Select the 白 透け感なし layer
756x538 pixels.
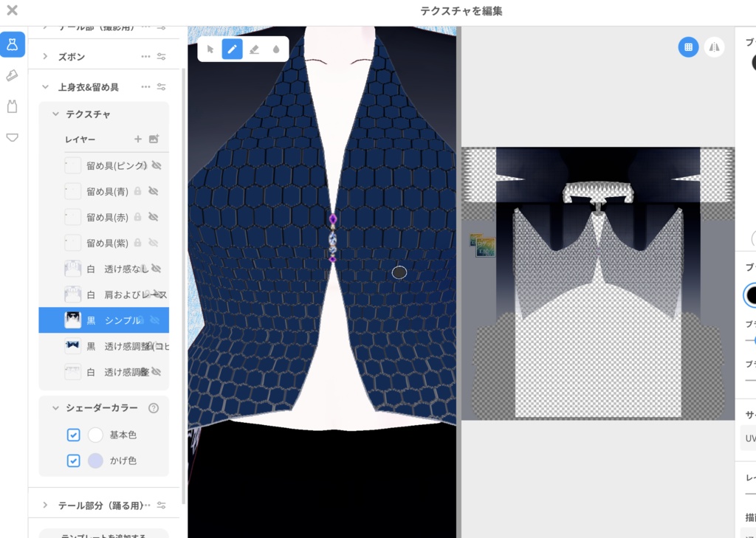[103, 269]
